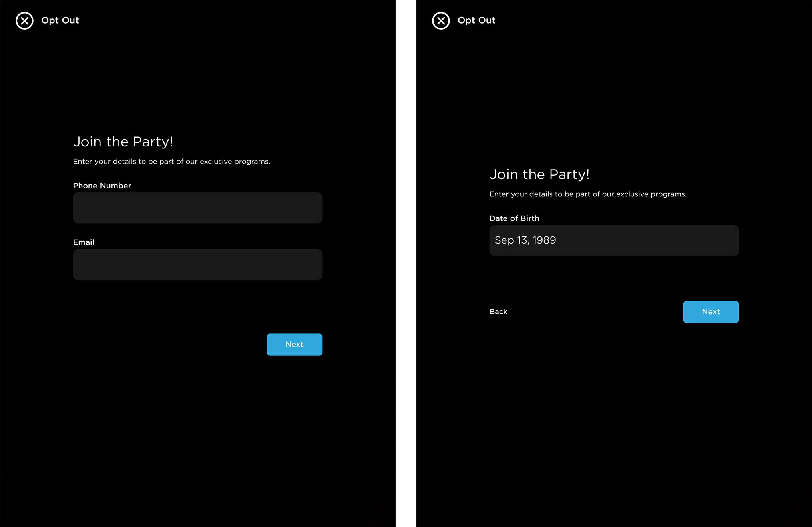Click Next on the Date of Birth screen
Image resolution: width=812 pixels, height=527 pixels.
(711, 312)
